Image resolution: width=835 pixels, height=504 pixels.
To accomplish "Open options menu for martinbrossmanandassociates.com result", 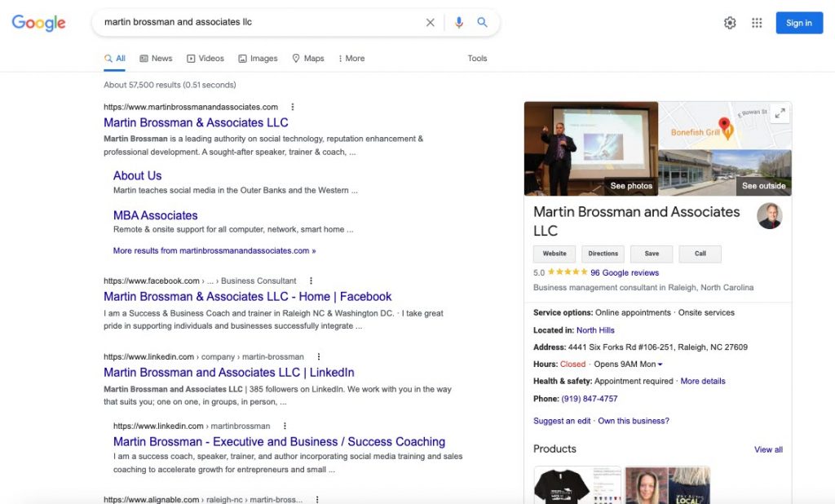I will [293, 107].
